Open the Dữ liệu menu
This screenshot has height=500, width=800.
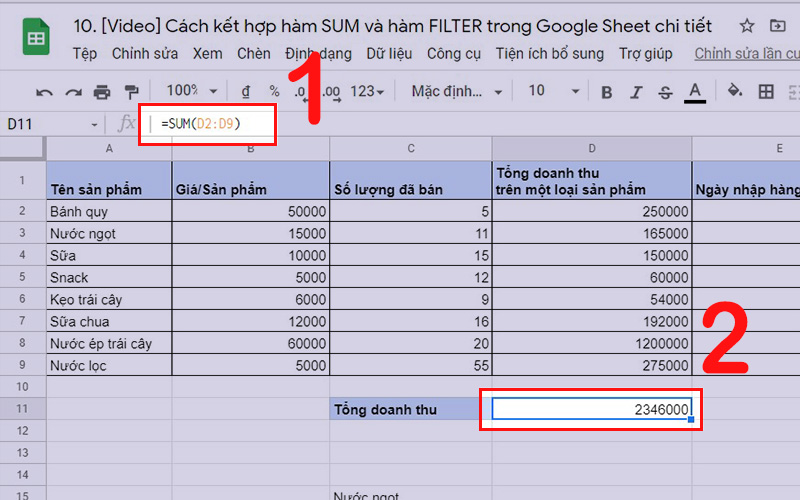pyautogui.click(x=389, y=53)
